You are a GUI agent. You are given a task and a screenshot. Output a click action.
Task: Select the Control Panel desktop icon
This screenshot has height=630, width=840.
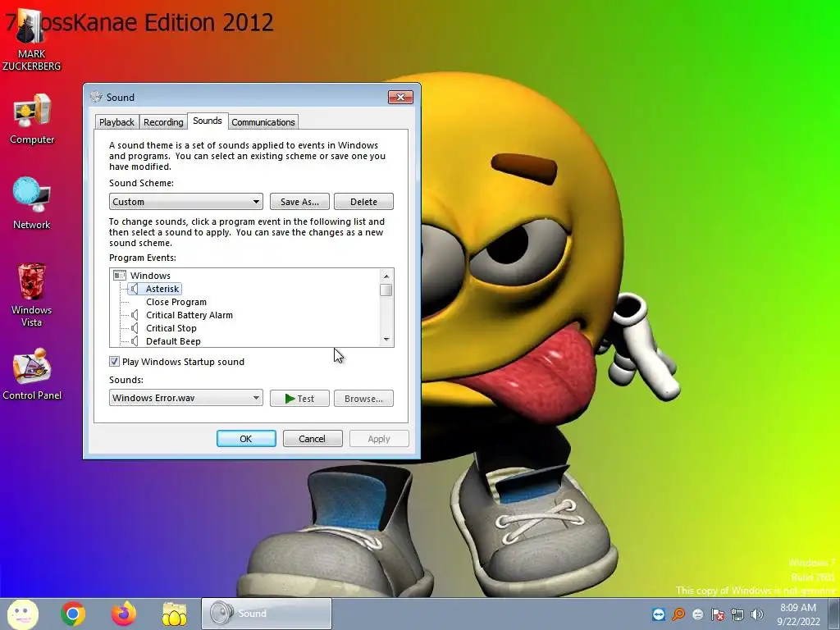(x=32, y=374)
